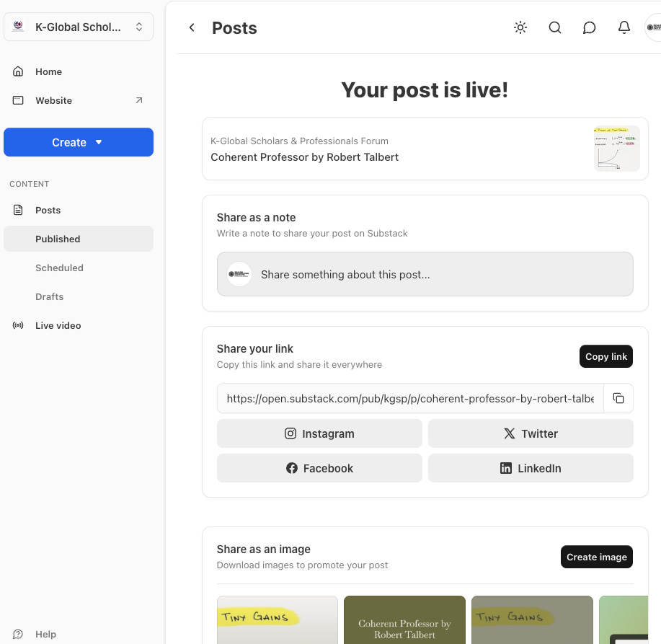Select Published posts tab
The width and height of the screenshot is (661, 644).
79,239
